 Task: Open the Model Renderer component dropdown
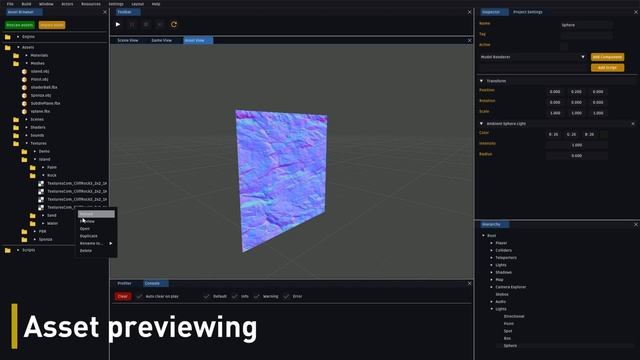(533, 57)
